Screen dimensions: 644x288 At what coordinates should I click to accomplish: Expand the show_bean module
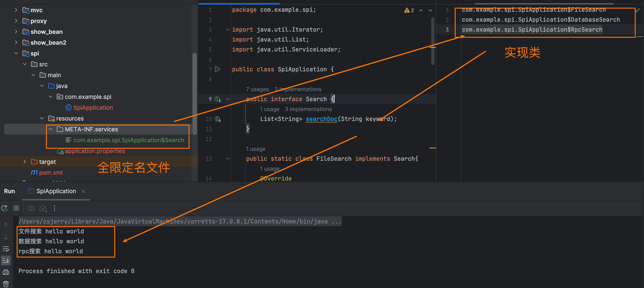click(16, 32)
